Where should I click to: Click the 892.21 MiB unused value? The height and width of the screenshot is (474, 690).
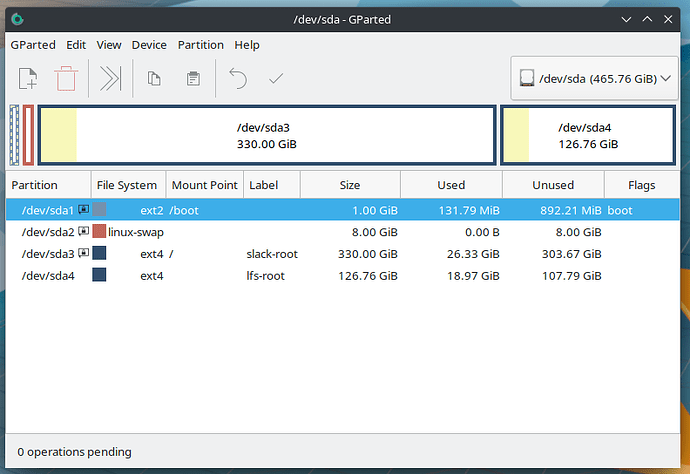coord(571,210)
